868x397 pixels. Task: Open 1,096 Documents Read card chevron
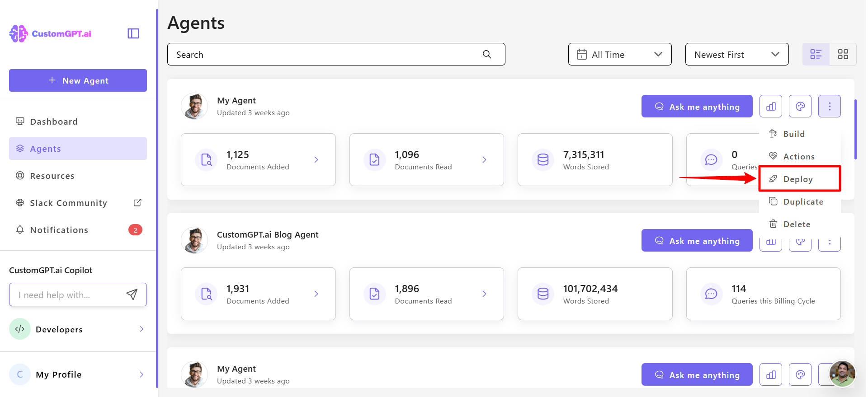pyautogui.click(x=484, y=159)
